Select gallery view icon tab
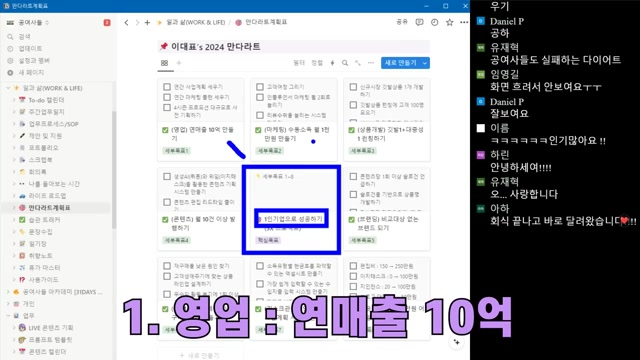 pyautogui.click(x=164, y=63)
